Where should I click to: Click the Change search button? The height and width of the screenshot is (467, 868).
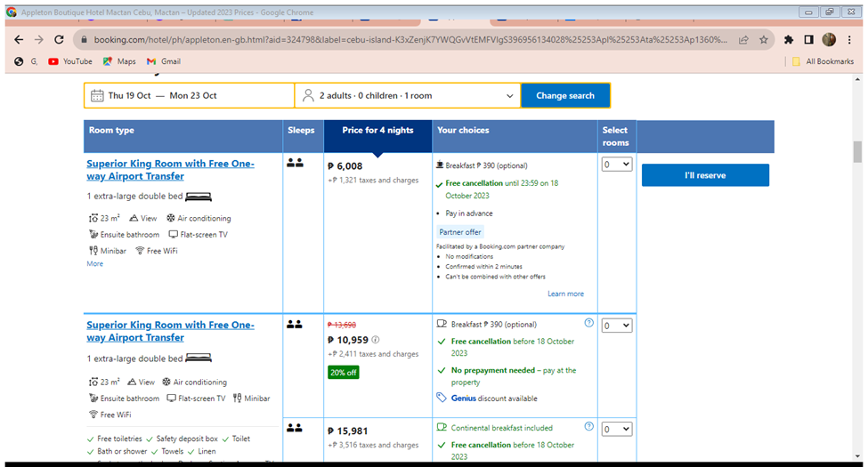(565, 96)
